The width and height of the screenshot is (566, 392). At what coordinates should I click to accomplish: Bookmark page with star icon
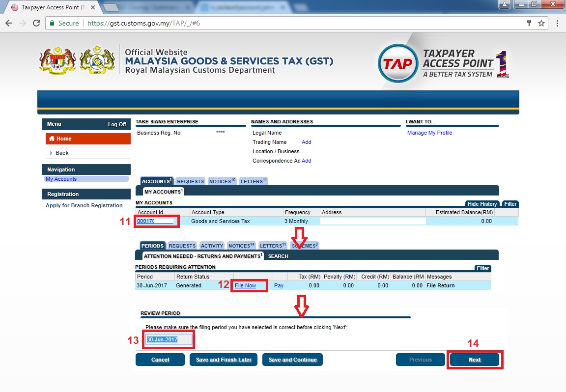coord(541,23)
